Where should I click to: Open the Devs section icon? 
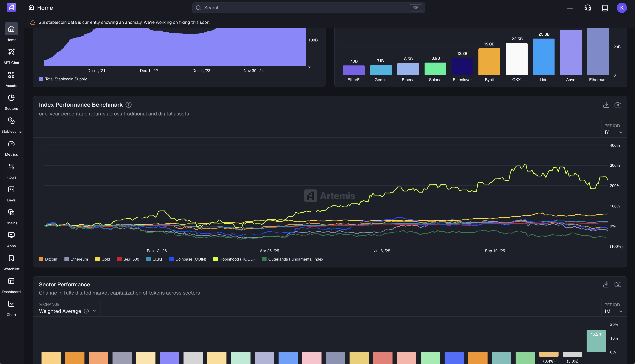coord(11,189)
